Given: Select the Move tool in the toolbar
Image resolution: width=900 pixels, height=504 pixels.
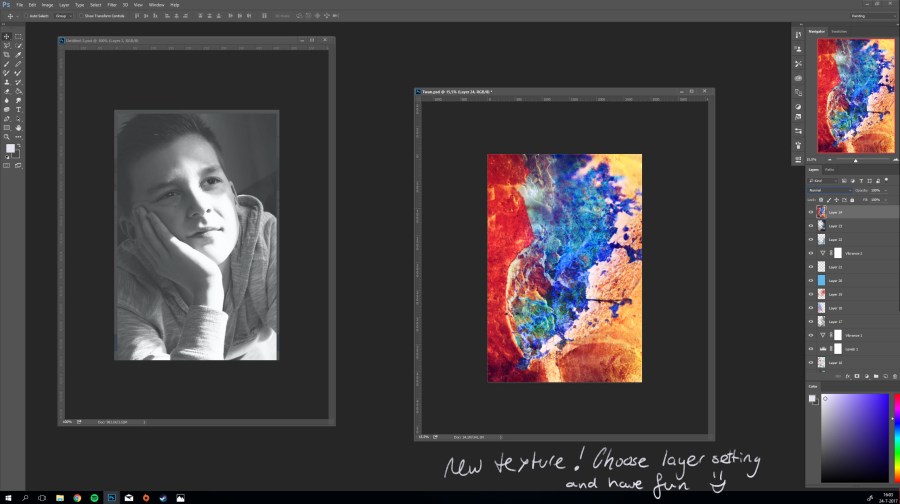Looking at the screenshot, I should pyautogui.click(x=7, y=36).
